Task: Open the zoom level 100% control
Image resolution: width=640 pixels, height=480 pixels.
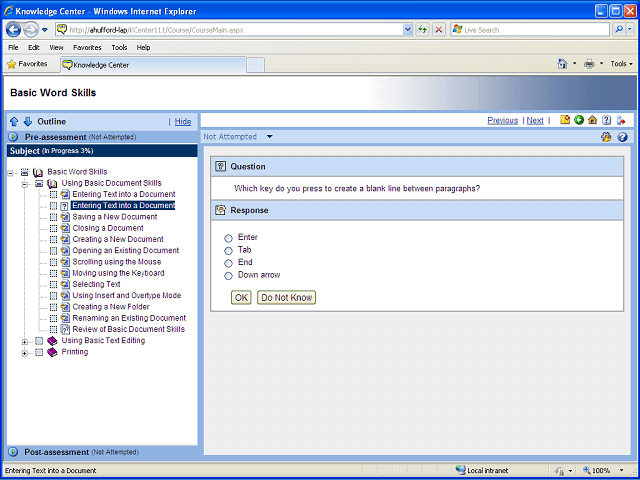Action: 604,470
